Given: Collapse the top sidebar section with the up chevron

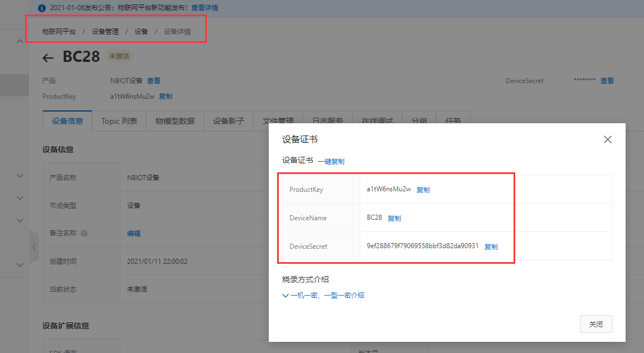Looking at the screenshot, I should pos(20,40).
